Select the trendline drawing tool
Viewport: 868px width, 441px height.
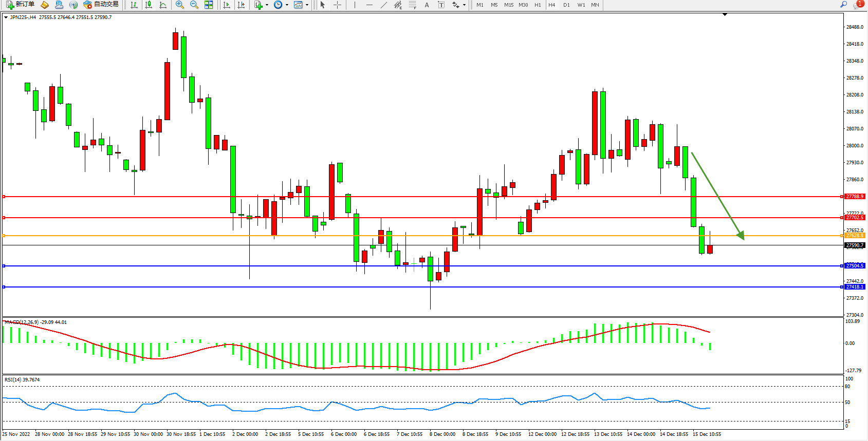[383, 5]
